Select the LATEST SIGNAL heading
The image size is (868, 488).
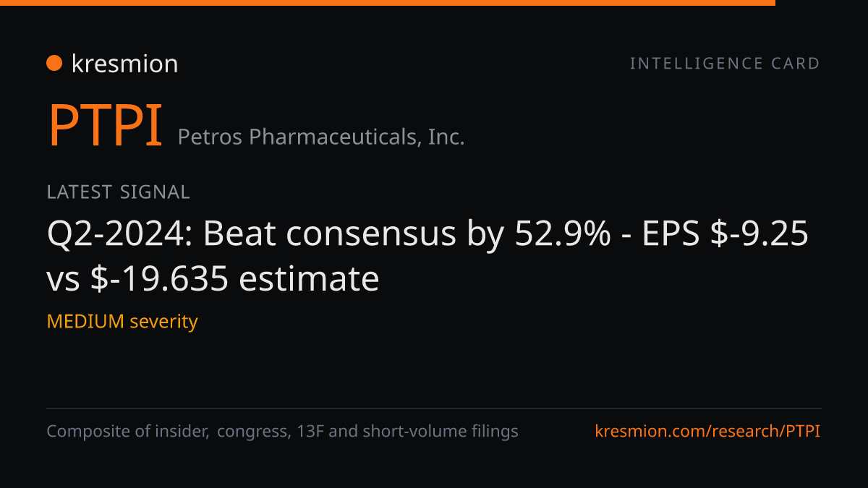[118, 192]
